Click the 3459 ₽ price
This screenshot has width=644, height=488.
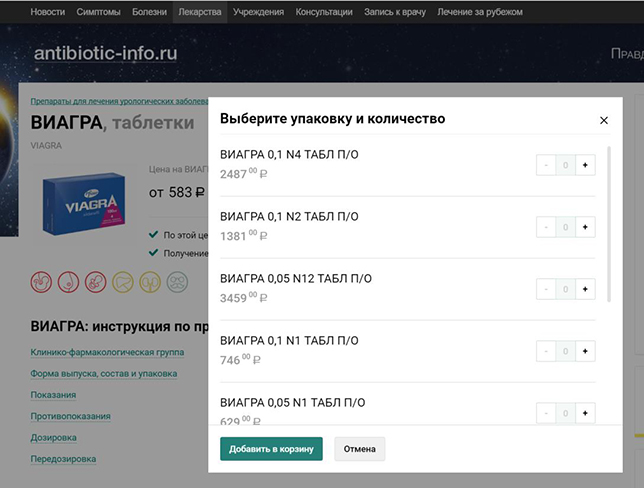pos(244,298)
